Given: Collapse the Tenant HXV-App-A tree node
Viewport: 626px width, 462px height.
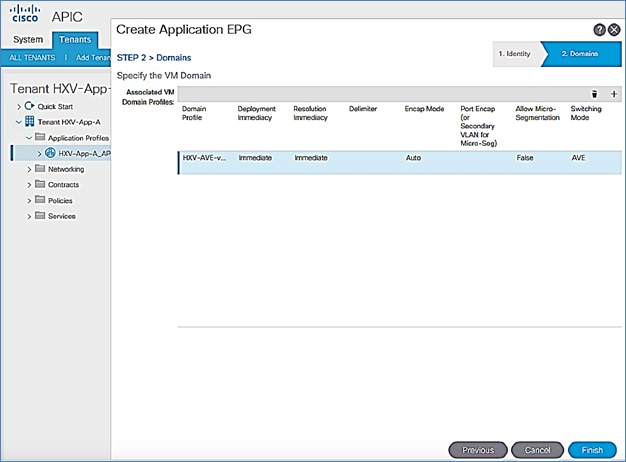Looking at the screenshot, I should pyautogui.click(x=19, y=122).
